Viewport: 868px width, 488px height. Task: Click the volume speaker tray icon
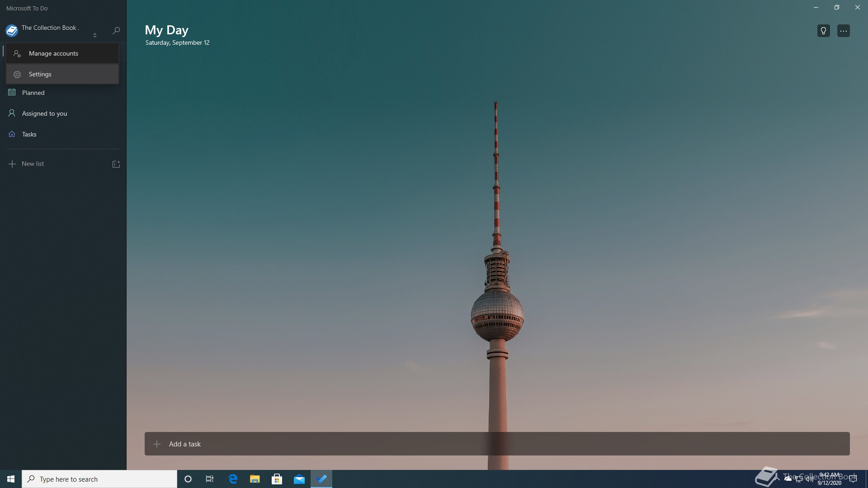click(809, 479)
